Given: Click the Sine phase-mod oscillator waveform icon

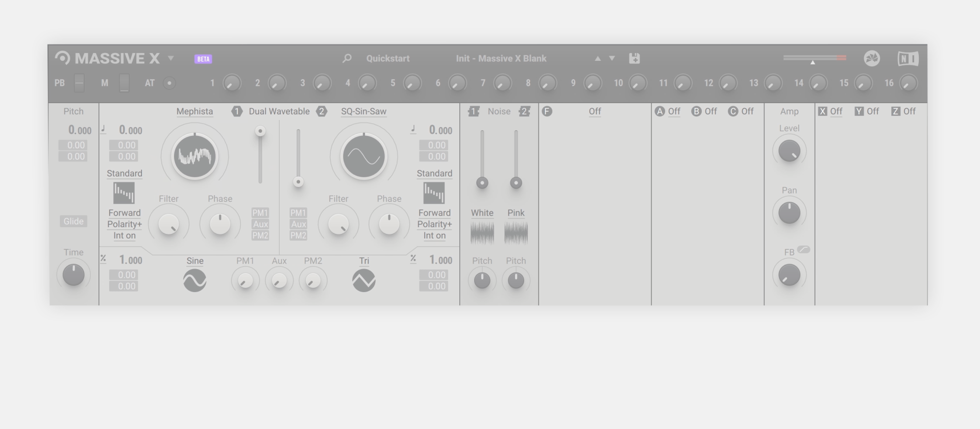Looking at the screenshot, I should pos(195,280).
